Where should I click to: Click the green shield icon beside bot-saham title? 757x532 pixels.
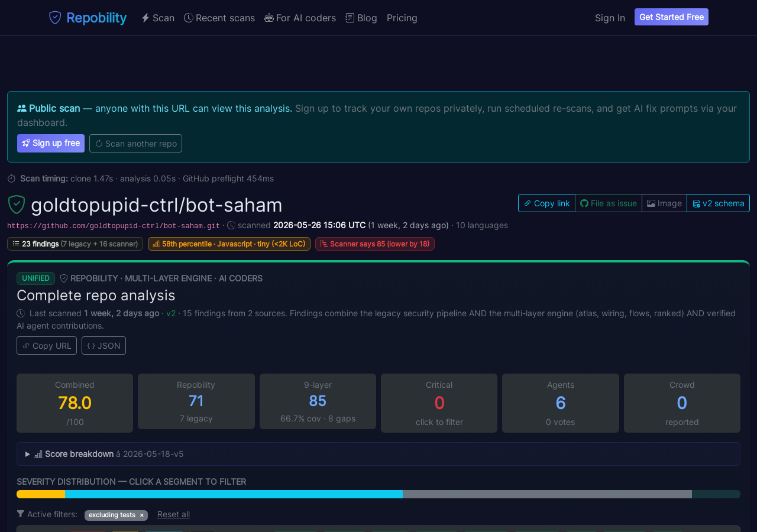[17, 205]
